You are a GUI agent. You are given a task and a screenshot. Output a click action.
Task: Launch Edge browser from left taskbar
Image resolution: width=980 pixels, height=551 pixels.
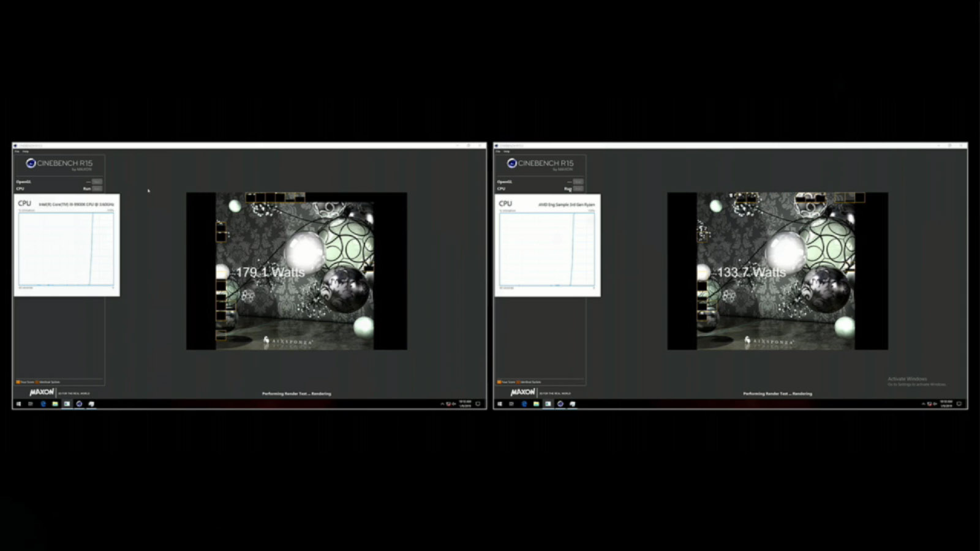43,404
